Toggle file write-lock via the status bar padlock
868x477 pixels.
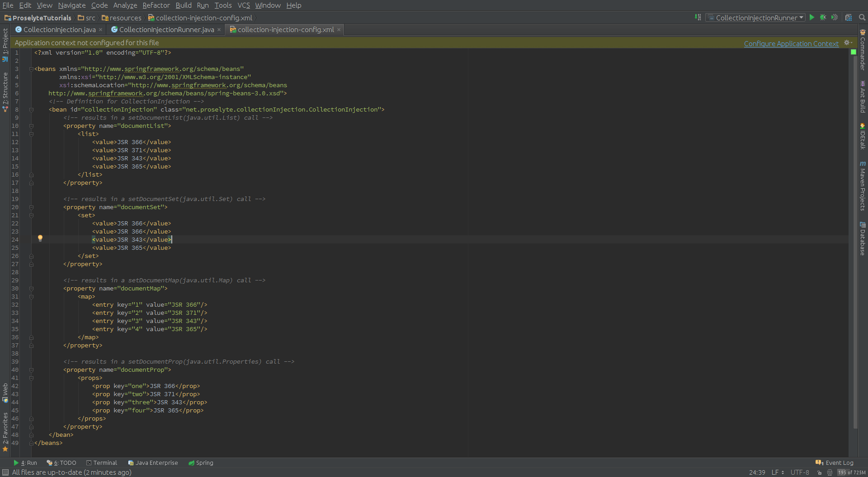(819, 472)
